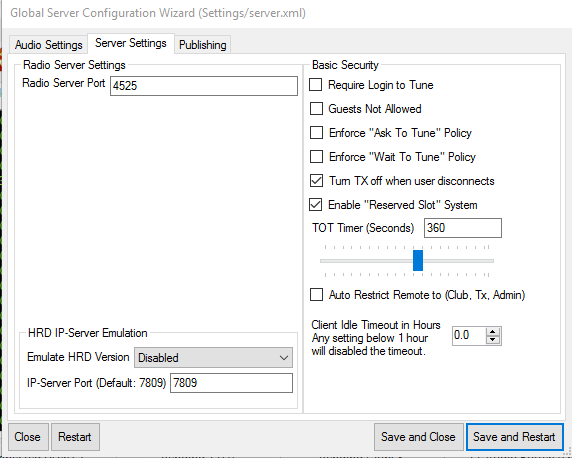
Task: Open the Publishing tab
Action: pos(202,45)
